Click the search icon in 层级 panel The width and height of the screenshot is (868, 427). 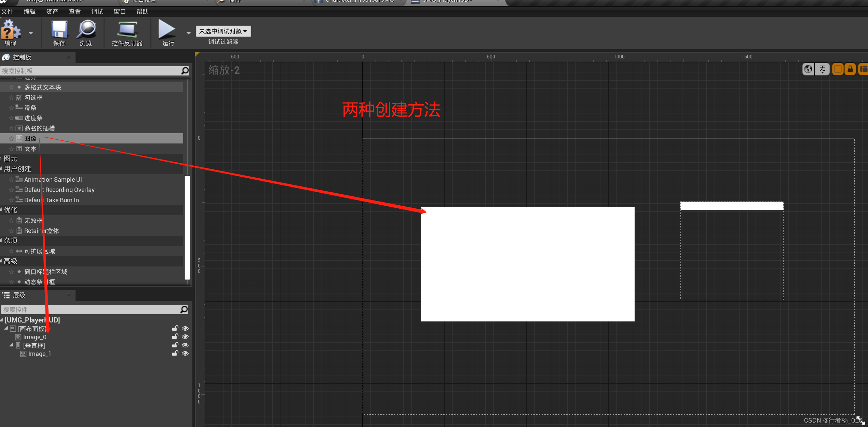pos(184,309)
